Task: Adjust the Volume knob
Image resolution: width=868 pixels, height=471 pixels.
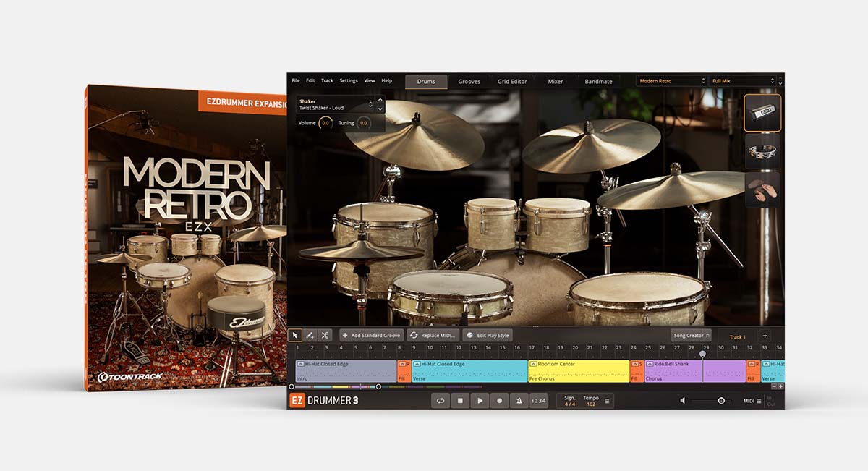Action: (325, 123)
